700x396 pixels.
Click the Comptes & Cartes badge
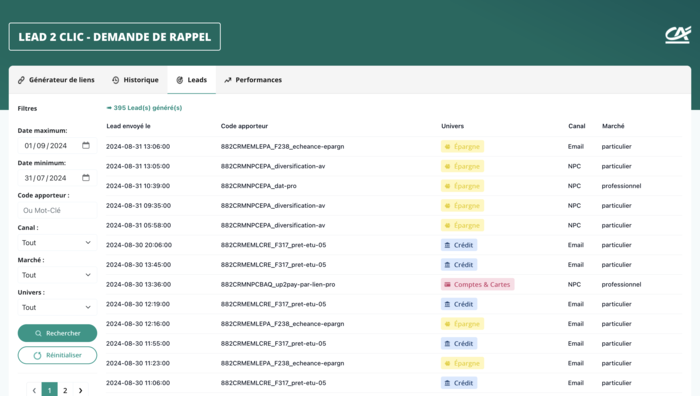(x=477, y=284)
